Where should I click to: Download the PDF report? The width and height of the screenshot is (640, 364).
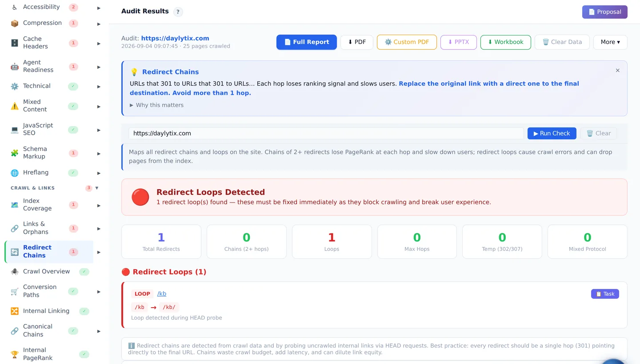[x=357, y=42]
